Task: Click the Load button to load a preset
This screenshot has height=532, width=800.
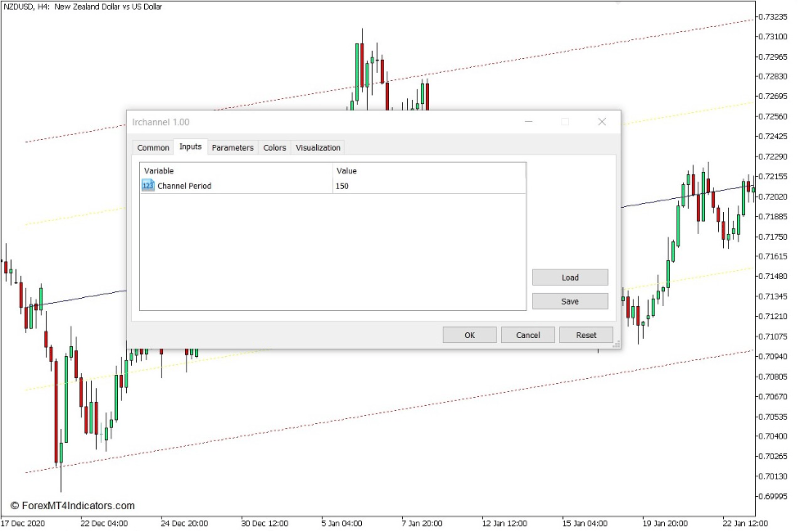Action: (x=570, y=277)
